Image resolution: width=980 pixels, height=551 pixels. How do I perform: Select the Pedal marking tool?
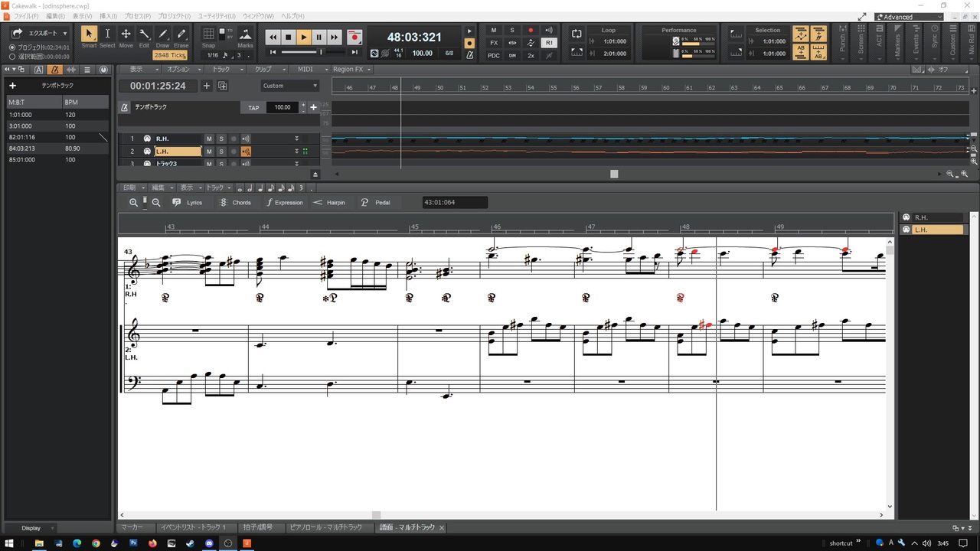coord(375,203)
